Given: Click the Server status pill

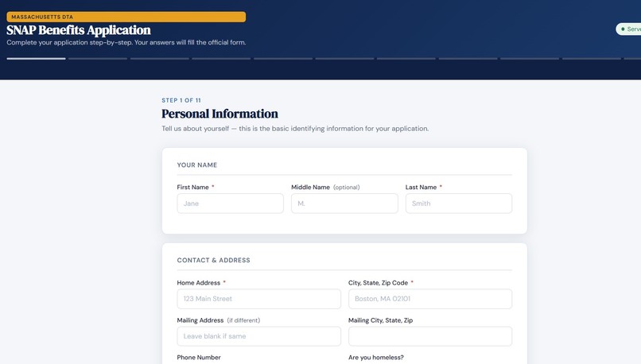Looking at the screenshot, I should coord(629,29).
